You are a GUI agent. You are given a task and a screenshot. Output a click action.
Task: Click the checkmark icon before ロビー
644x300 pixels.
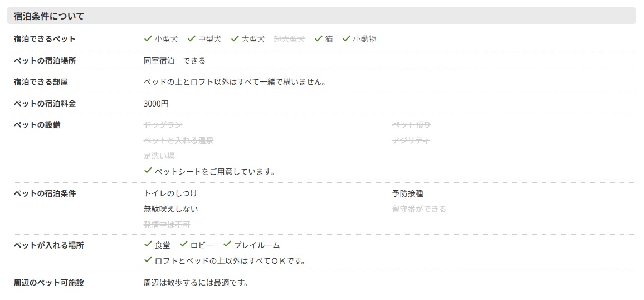pyautogui.click(x=183, y=244)
